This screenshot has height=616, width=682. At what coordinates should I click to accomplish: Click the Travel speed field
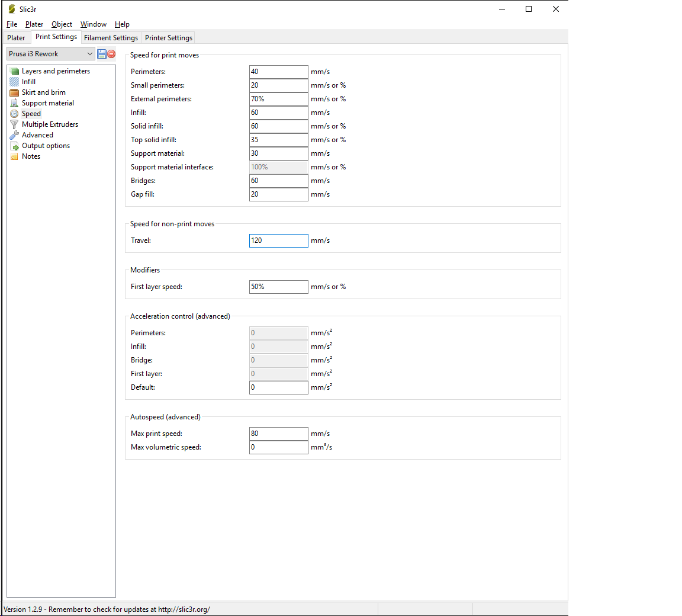click(x=278, y=240)
